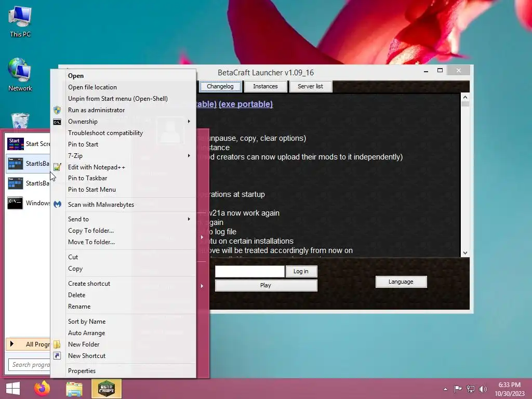Choose Create shortcut
The image size is (532, 399).
124,284
